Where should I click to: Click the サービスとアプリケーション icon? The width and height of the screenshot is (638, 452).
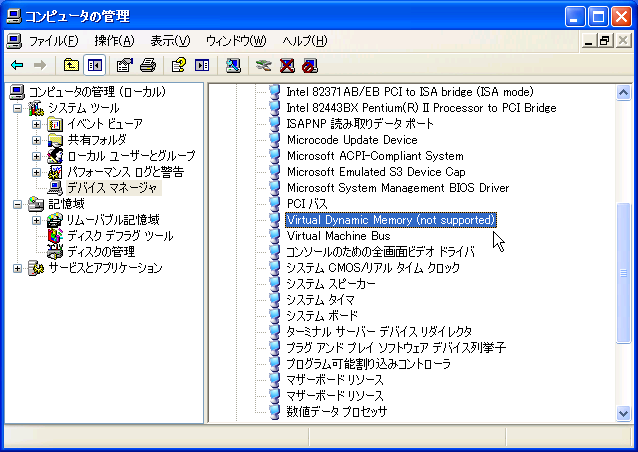(x=36, y=268)
